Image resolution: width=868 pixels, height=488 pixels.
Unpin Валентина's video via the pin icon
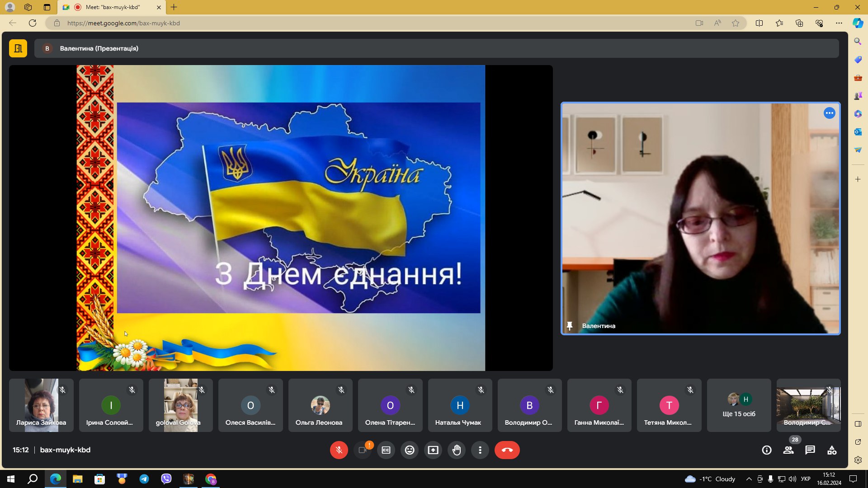pos(570,326)
